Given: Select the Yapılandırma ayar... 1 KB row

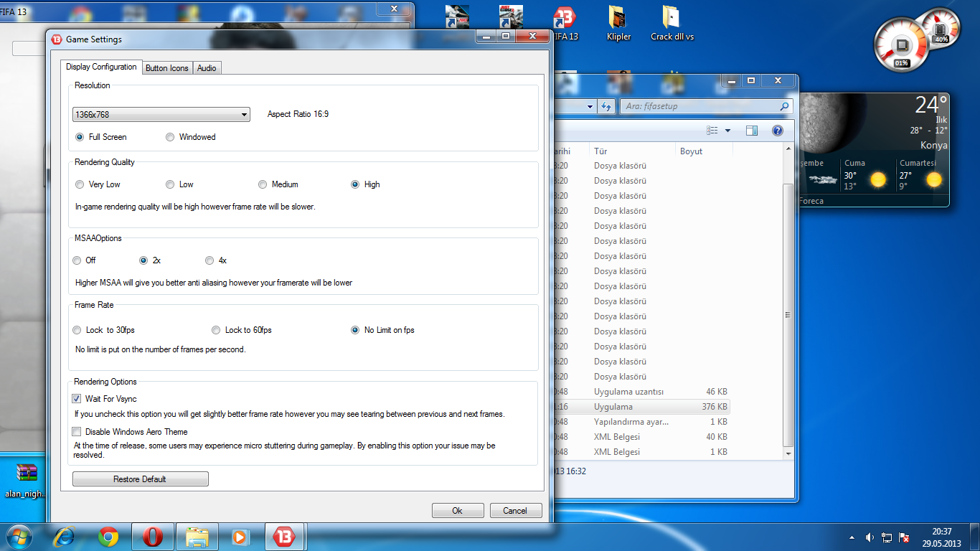Looking at the screenshot, I should point(643,422).
